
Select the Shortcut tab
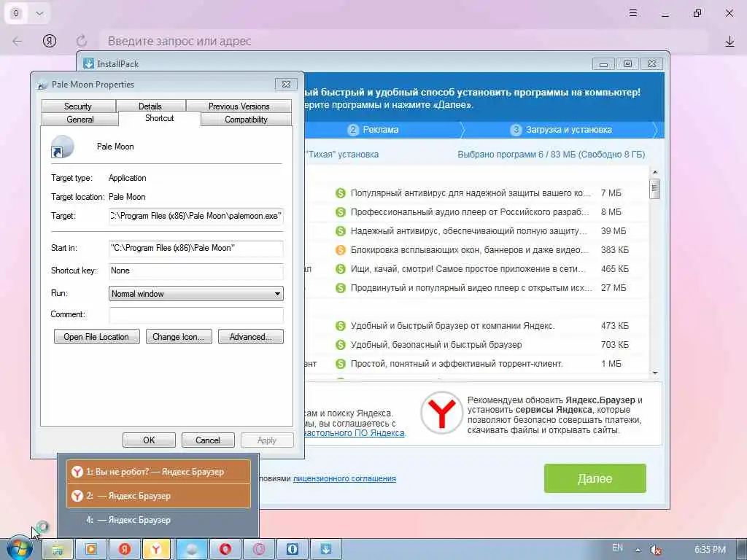160,118
